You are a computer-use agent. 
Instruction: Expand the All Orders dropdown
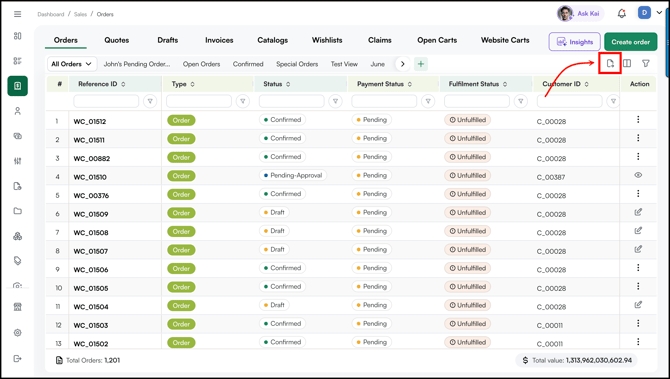point(72,64)
